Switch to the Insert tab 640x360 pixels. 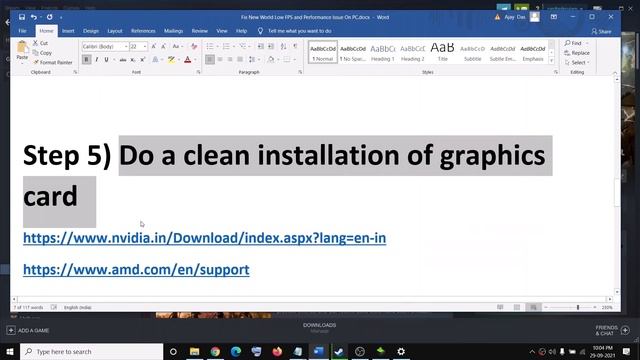tap(68, 31)
